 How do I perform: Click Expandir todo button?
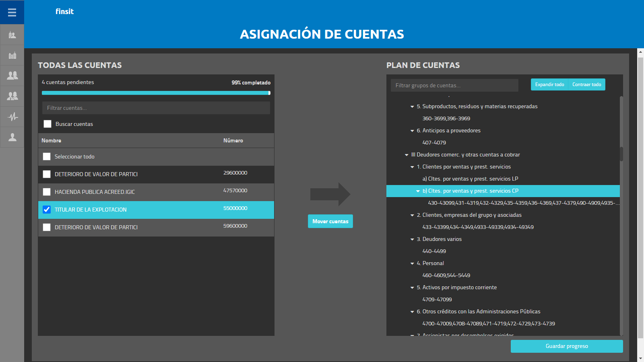[x=549, y=84]
